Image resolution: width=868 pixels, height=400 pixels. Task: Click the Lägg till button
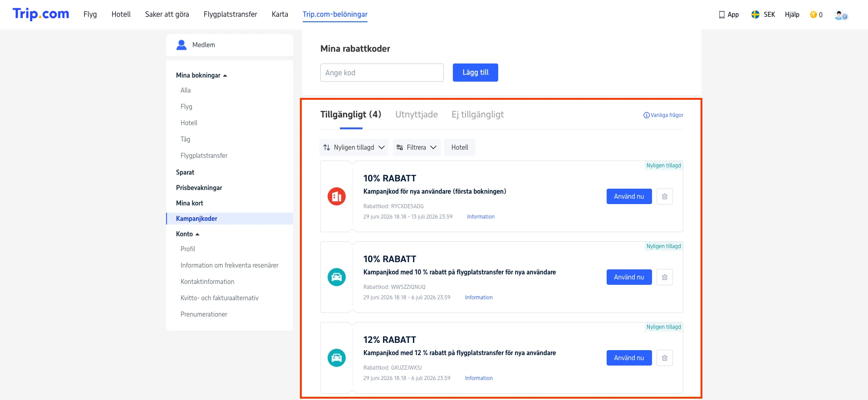[x=476, y=73]
